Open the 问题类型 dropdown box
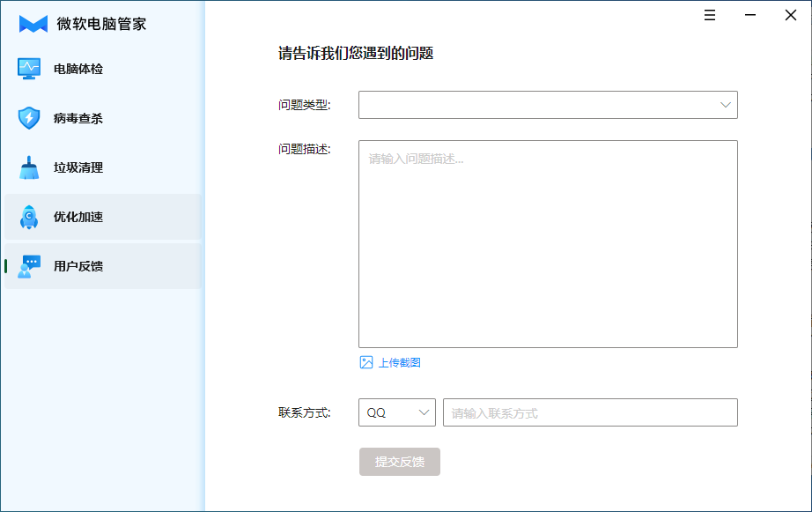Image resolution: width=812 pixels, height=512 pixels. pos(537,105)
